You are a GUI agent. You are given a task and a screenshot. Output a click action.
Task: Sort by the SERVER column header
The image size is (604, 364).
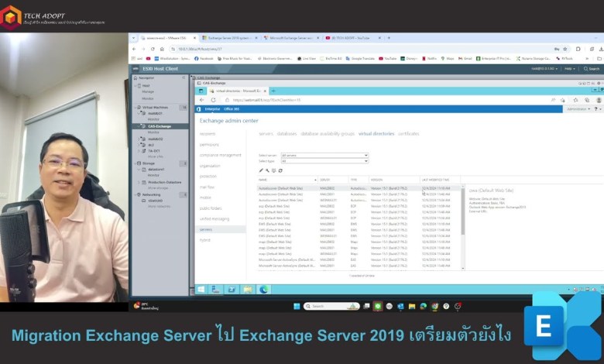pyautogui.click(x=333, y=180)
